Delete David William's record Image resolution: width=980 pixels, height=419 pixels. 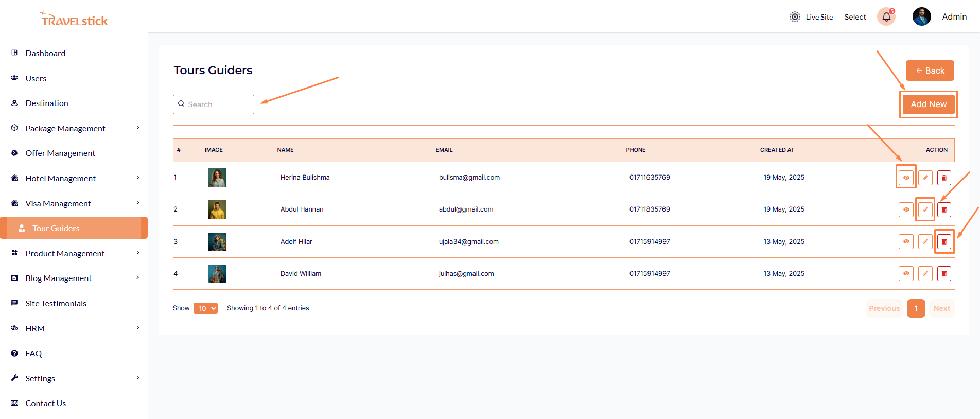click(x=944, y=273)
